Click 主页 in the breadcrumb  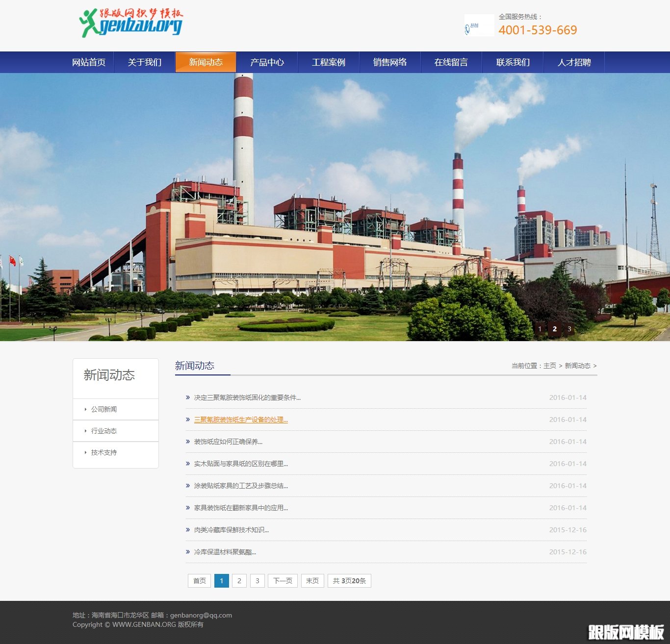point(550,366)
